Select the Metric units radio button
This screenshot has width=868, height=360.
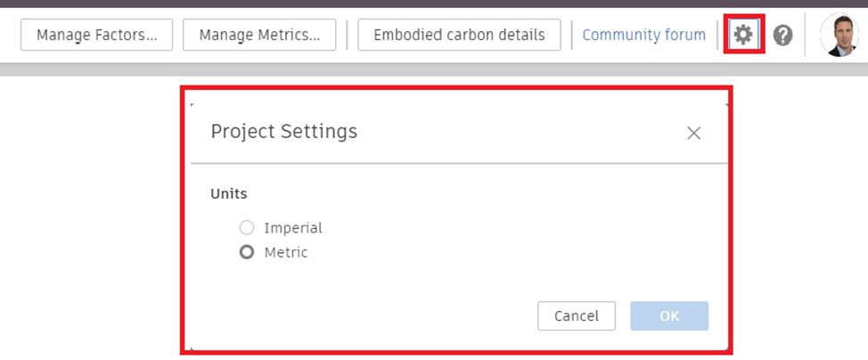247,252
